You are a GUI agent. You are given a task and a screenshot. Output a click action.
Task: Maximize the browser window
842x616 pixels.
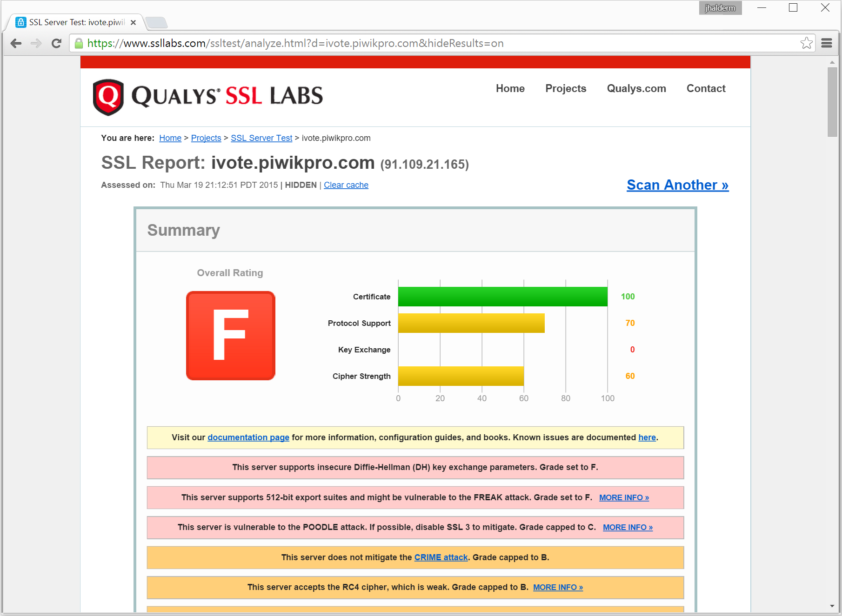click(x=793, y=8)
